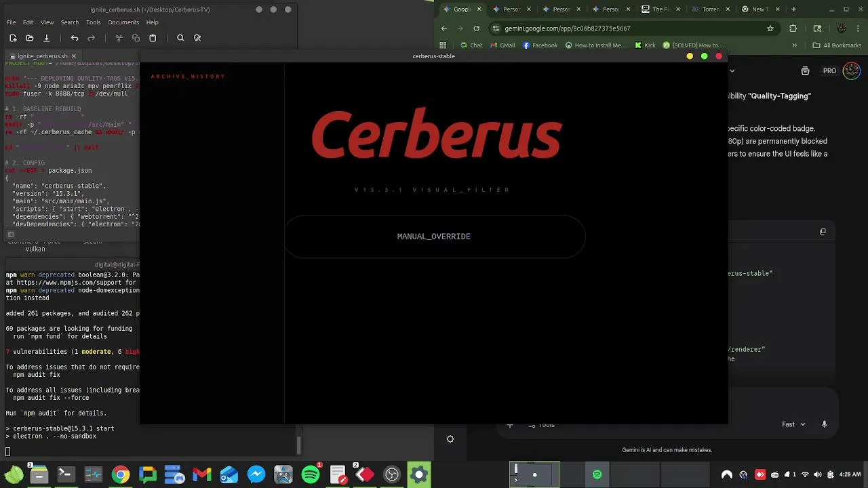Open the Kick bookmark
The width and height of the screenshot is (868, 488).
[645, 45]
